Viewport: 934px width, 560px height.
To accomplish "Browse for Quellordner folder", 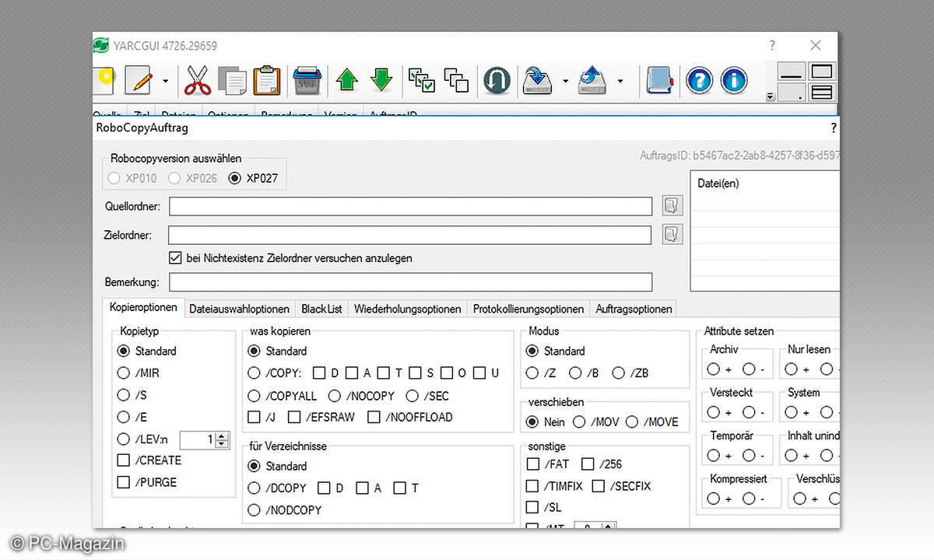I will click(672, 206).
